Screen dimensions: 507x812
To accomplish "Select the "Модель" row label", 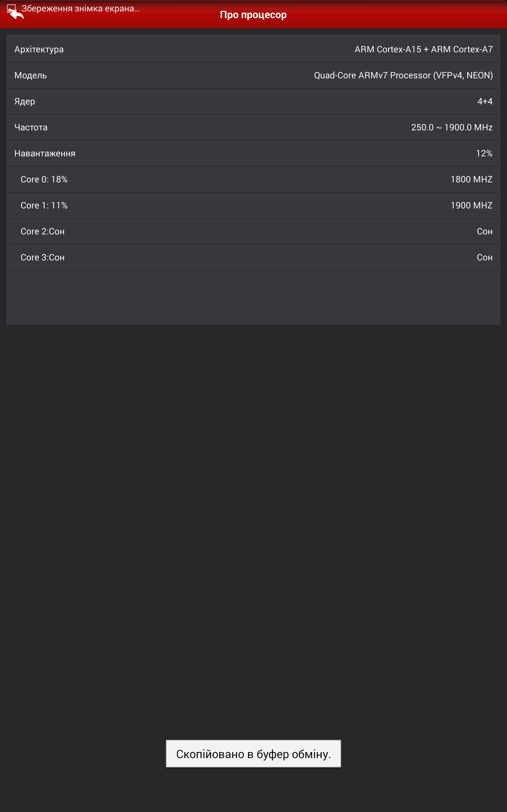I will click(30, 75).
